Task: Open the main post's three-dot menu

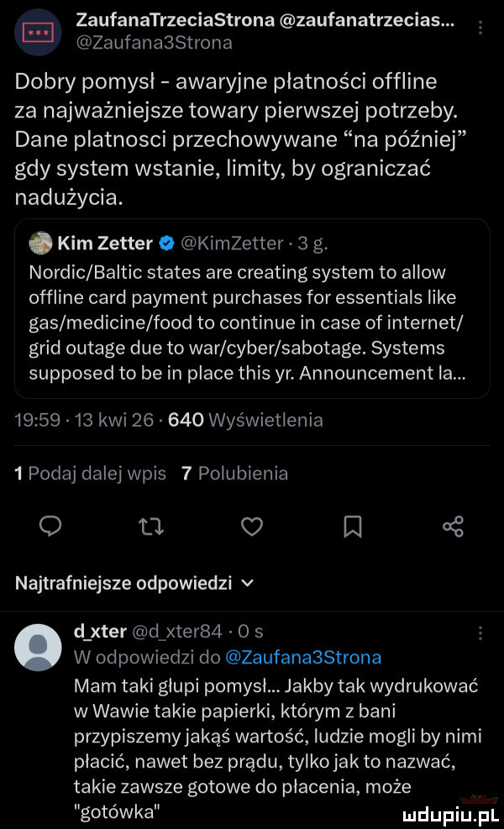Action: pos(480,29)
